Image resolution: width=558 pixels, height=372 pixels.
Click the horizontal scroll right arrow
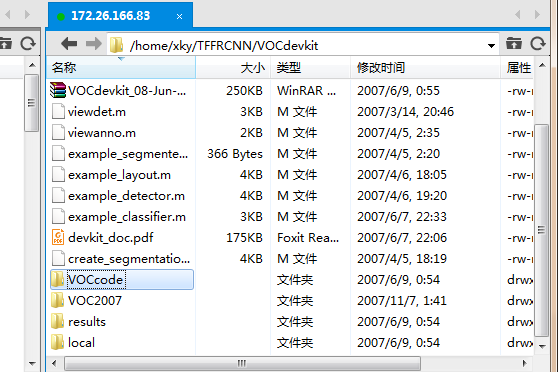pos(525,363)
